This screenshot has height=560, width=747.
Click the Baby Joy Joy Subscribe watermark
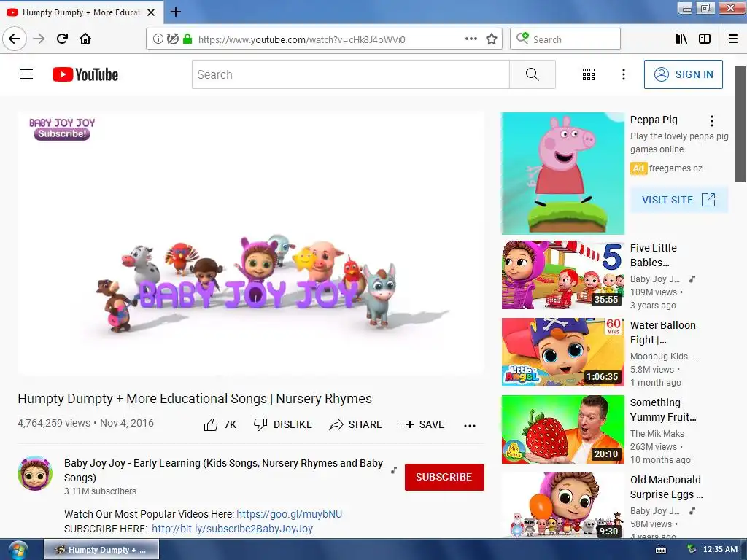pyautogui.click(x=62, y=129)
